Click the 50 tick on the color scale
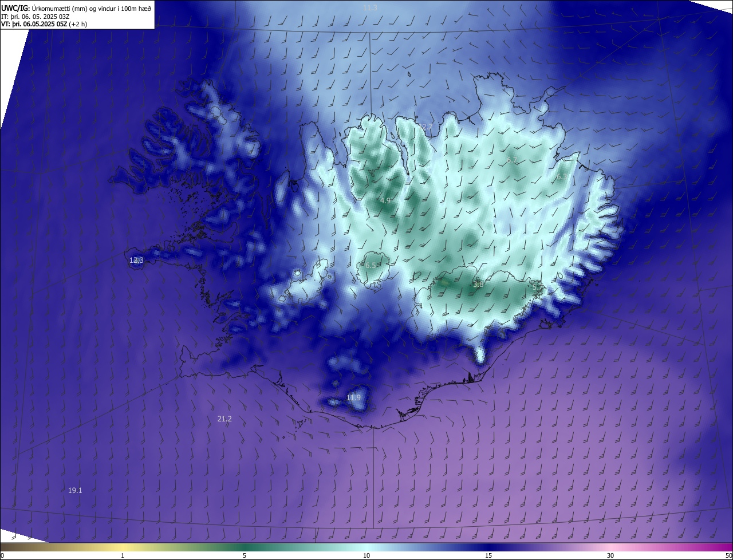The width and height of the screenshot is (733, 560). click(728, 555)
